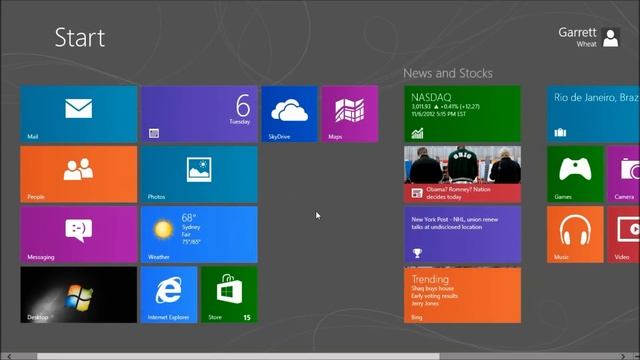Open the Rio de Janeiro travel tile

(x=593, y=114)
